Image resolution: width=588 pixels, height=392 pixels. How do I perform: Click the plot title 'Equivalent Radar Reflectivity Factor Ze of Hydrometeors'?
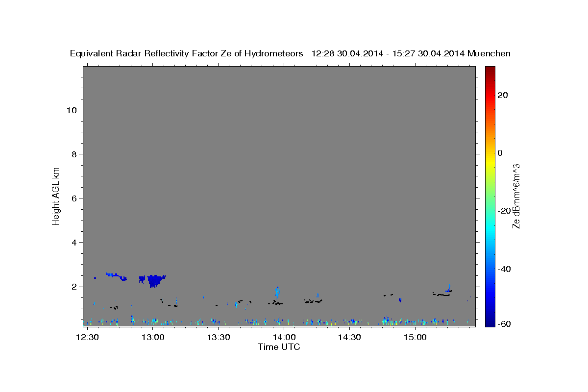[187, 54]
